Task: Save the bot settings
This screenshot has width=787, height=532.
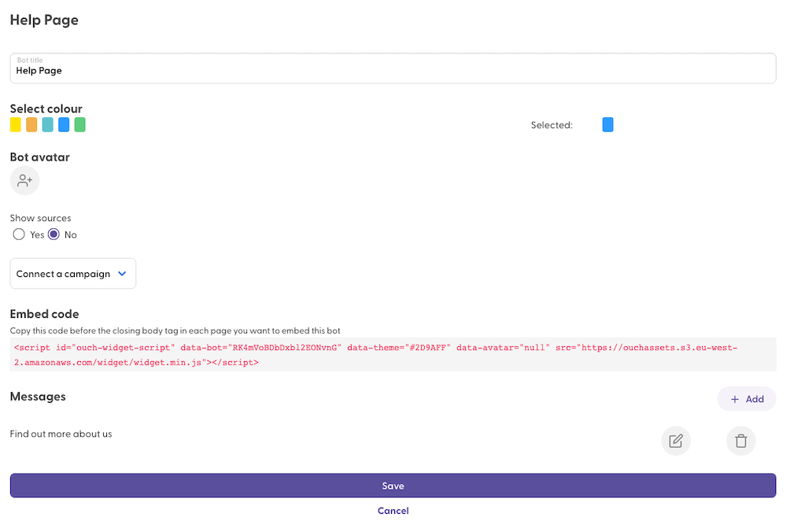Action: (393, 486)
